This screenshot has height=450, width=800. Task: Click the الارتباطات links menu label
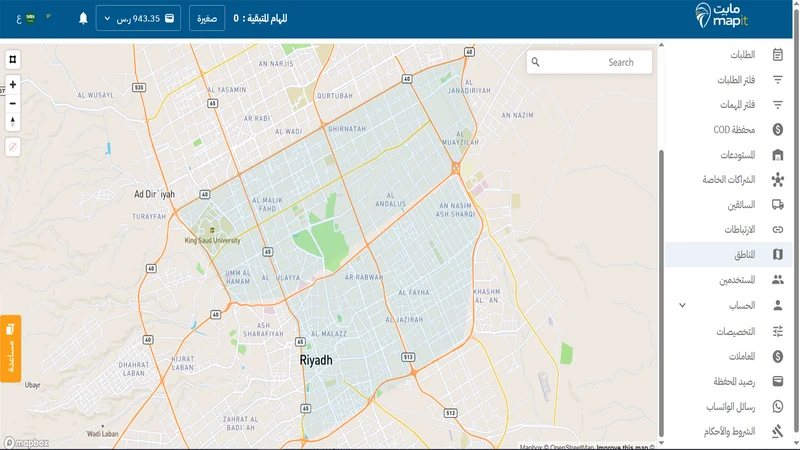click(740, 230)
